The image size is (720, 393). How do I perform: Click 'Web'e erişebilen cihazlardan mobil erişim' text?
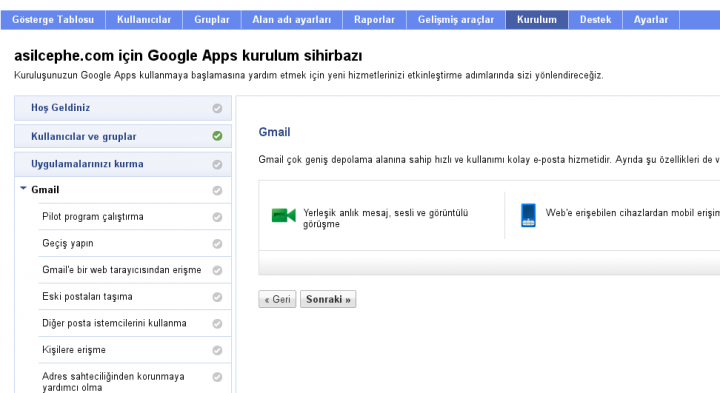point(633,213)
